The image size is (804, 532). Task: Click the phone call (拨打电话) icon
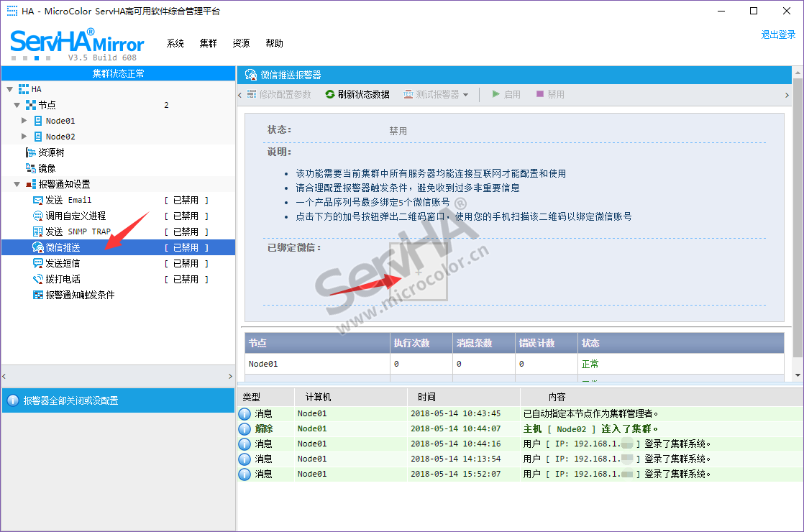38,279
